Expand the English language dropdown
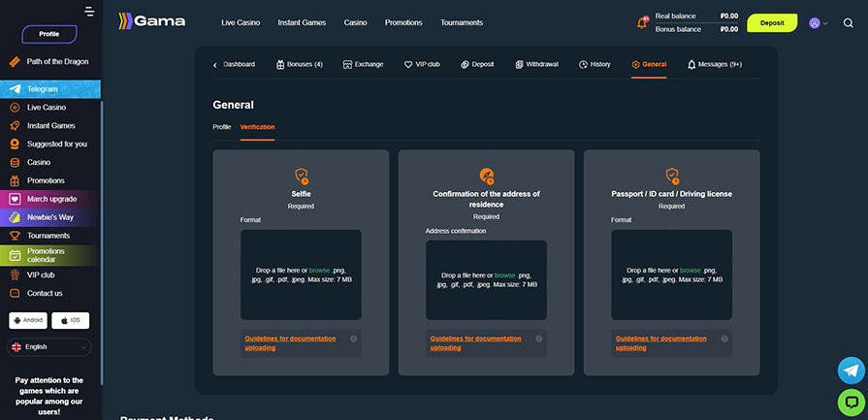The image size is (868, 420). click(48, 346)
